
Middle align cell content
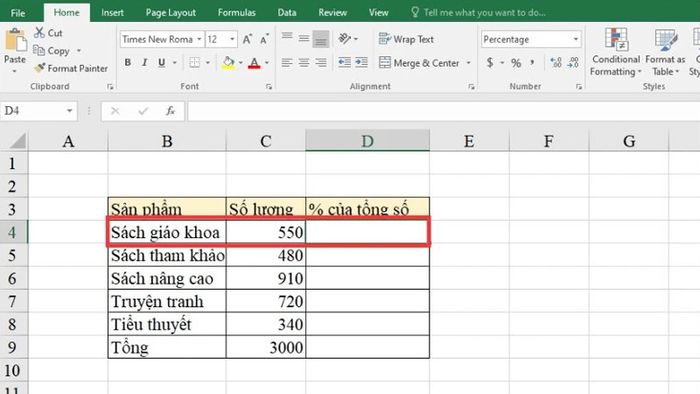point(304,39)
